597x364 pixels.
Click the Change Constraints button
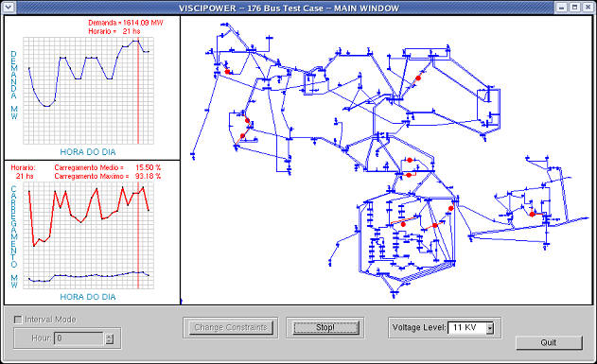(231, 327)
